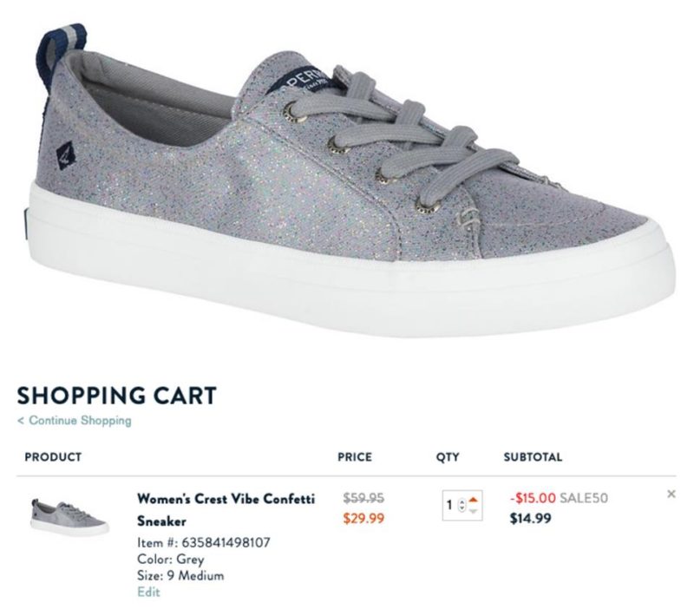The image size is (694, 616).
Task: Go back via Continue Shopping link
Action: pos(75,421)
